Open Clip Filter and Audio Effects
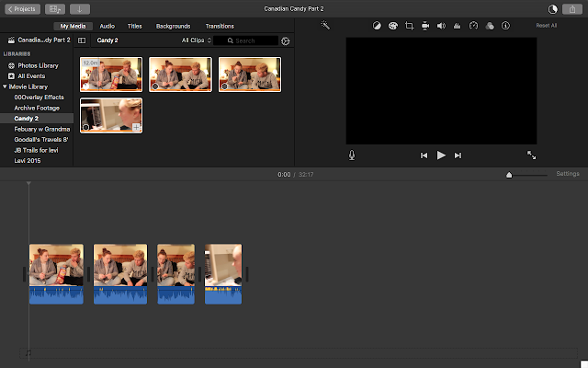Image resolution: width=588 pixels, height=368 pixels. click(x=490, y=26)
